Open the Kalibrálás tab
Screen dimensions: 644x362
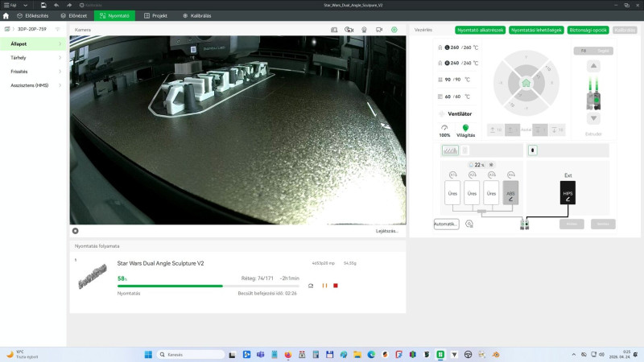tap(196, 15)
